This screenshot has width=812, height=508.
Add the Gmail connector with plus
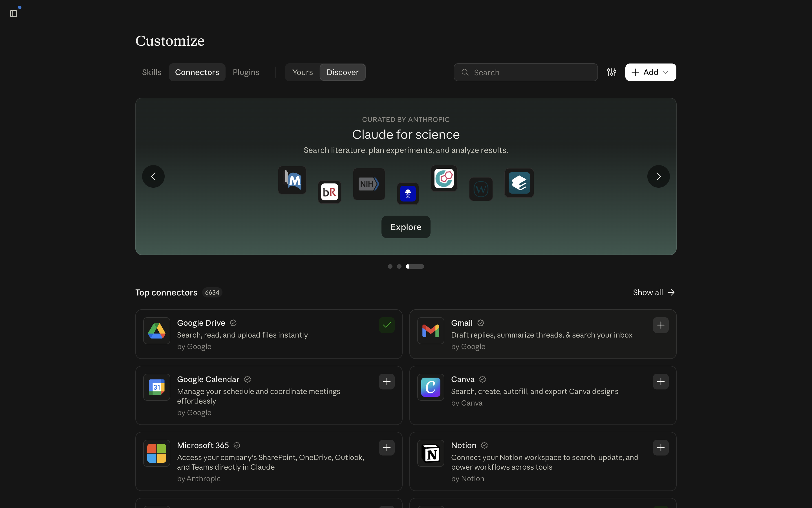click(x=661, y=325)
